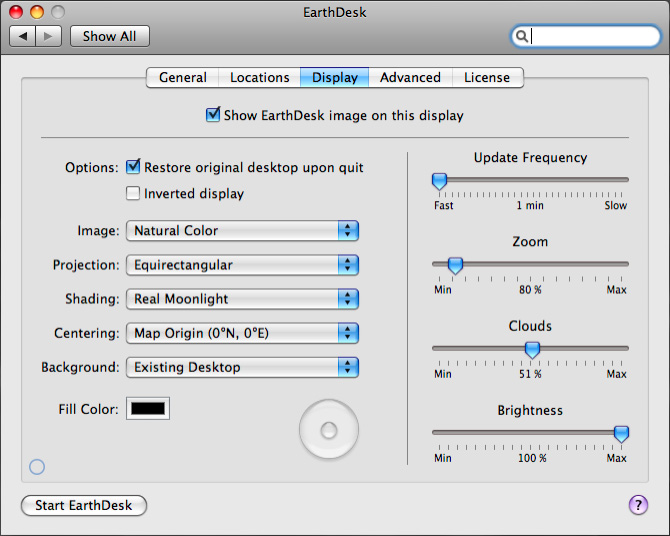The width and height of the screenshot is (670, 536).
Task: Click the Show All button
Action: point(110,36)
